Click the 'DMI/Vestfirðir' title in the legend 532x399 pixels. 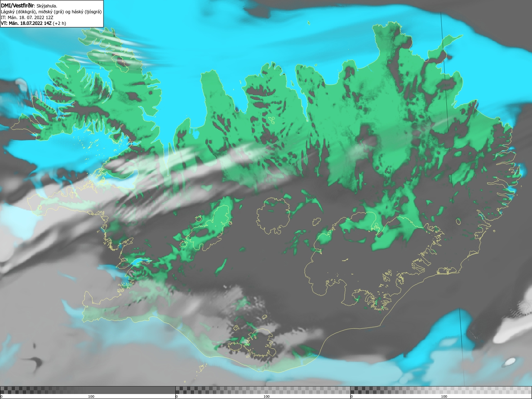17,6
